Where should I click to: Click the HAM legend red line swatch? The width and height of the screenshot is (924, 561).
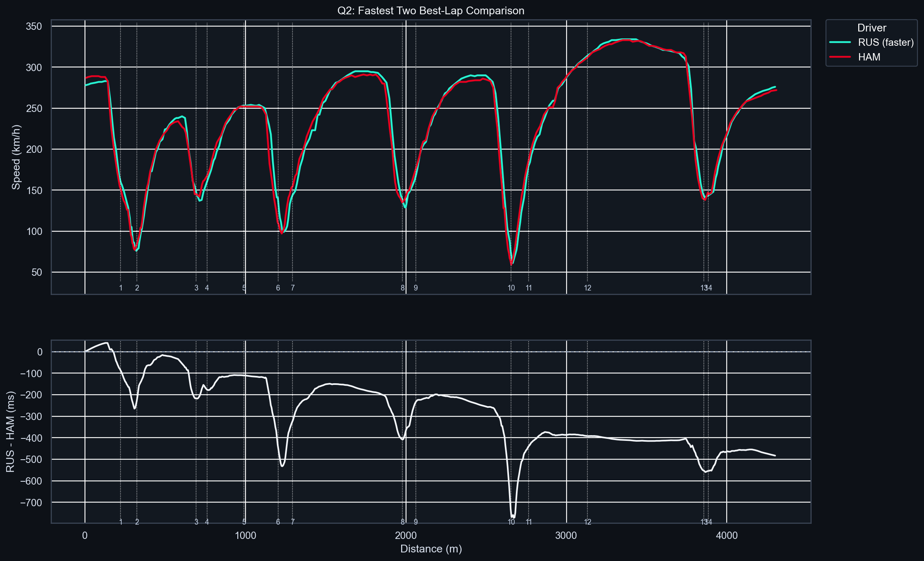click(840, 57)
